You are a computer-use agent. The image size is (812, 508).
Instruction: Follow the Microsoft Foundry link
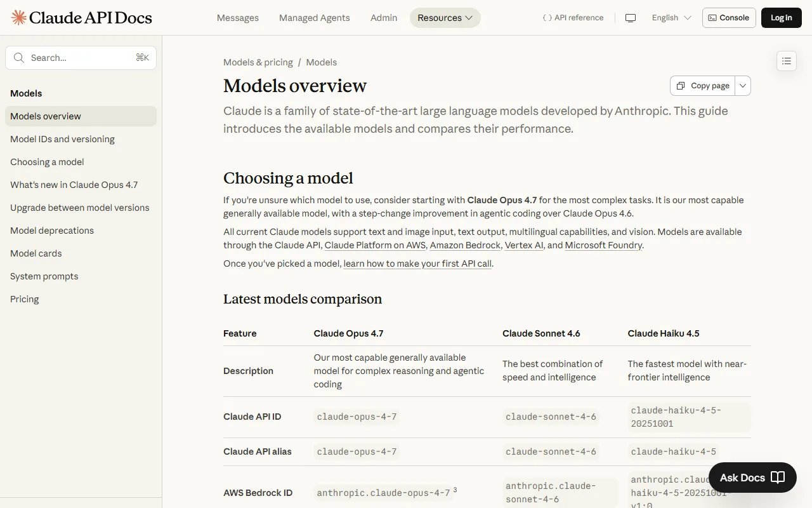[603, 245]
